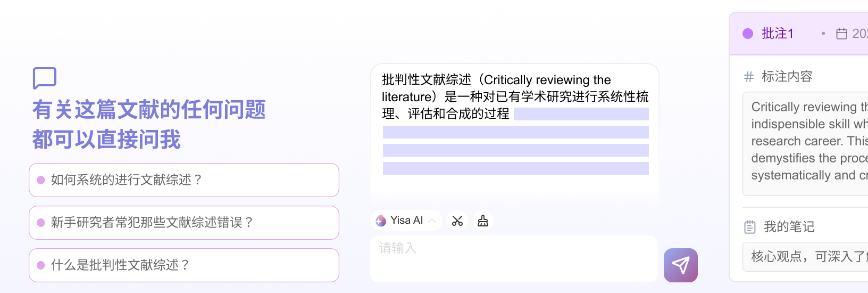Send the message with the paper plane button

680,265
